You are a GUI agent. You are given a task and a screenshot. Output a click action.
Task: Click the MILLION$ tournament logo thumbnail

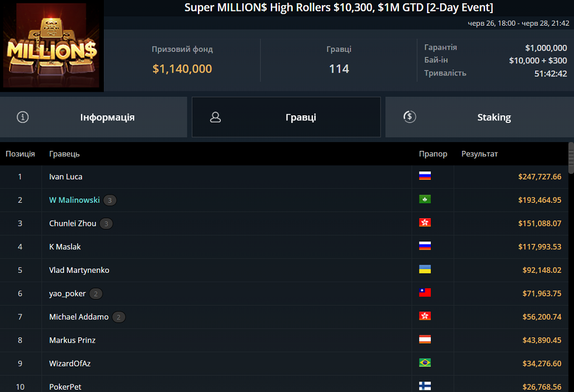[52, 45]
